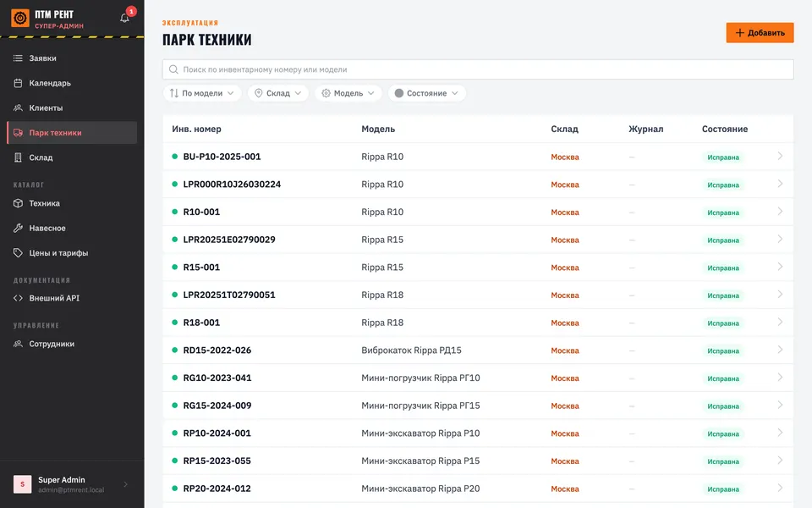Open row BU-P10-2025-001 via its chevron

coord(780,156)
